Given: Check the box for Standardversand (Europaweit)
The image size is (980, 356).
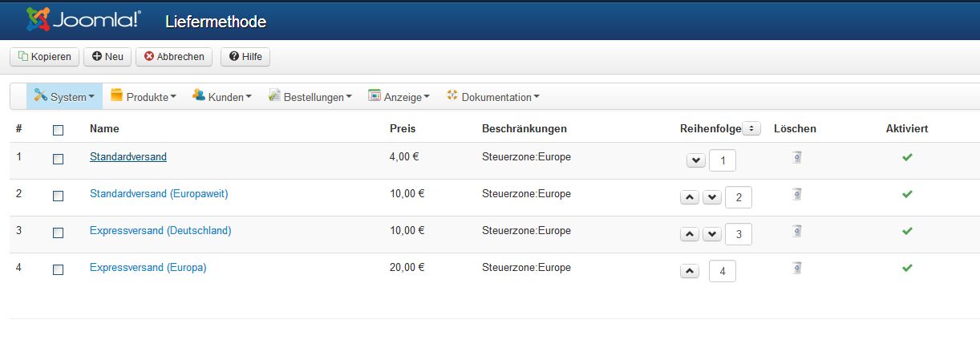Looking at the screenshot, I should pyautogui.click(x=58, y=196).
